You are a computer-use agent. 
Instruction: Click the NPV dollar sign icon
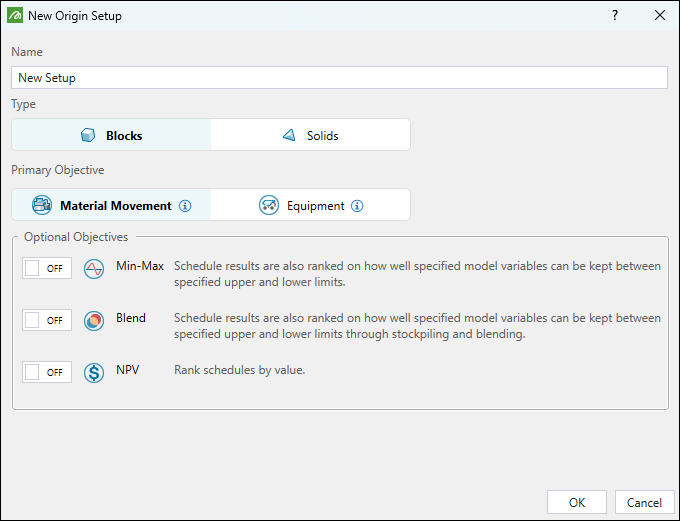(94, 372)
